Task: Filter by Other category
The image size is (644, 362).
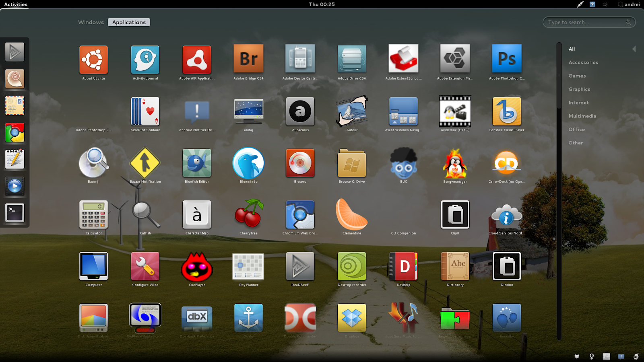Action: coord(576,143)
